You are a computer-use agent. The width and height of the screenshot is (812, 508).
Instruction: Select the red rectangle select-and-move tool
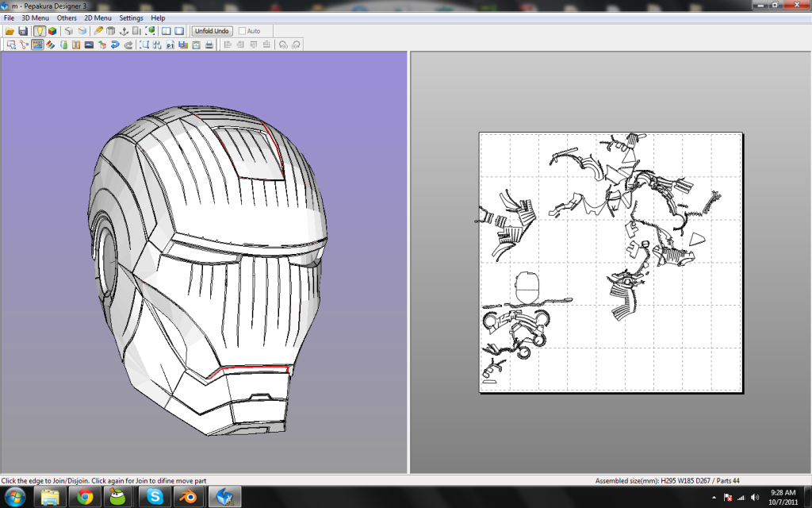click(x=11, y=44)
